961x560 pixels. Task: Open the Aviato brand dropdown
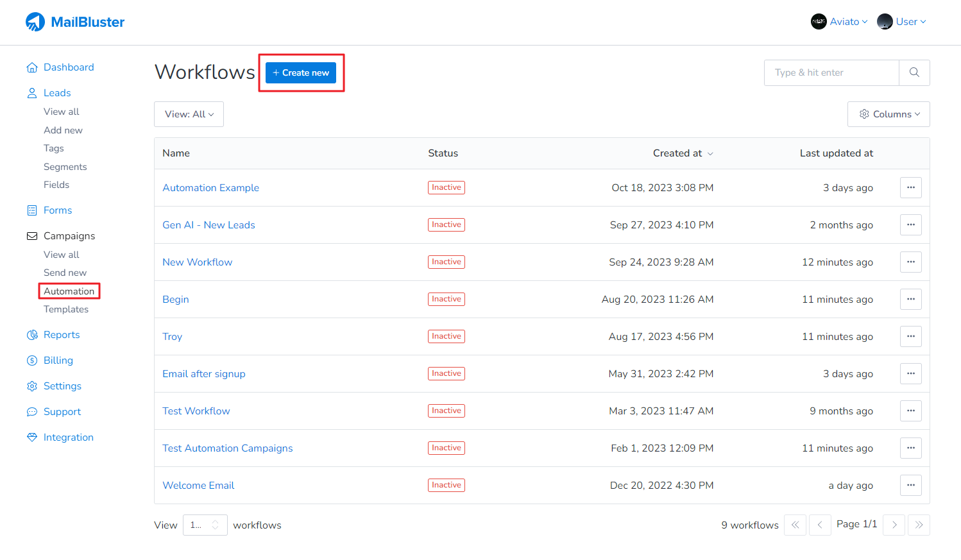pyautogui.click(x=839, y=22)
